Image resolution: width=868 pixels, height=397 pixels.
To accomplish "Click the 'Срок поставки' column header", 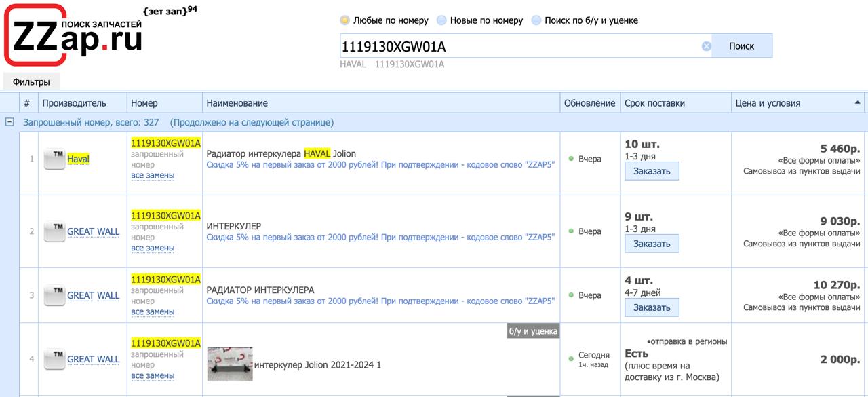I will point(676,103).
